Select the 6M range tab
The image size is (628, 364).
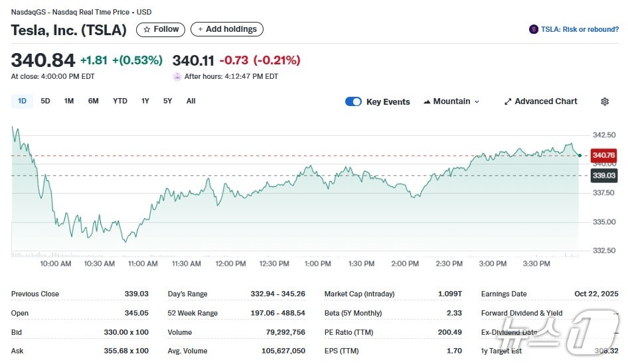click(x=94, y=101)
